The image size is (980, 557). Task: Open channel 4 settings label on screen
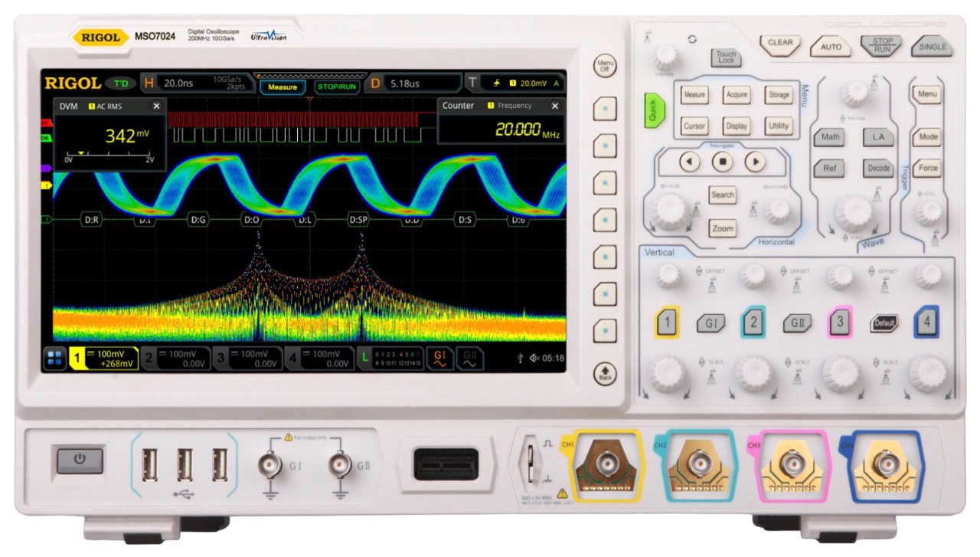(319, 359)
